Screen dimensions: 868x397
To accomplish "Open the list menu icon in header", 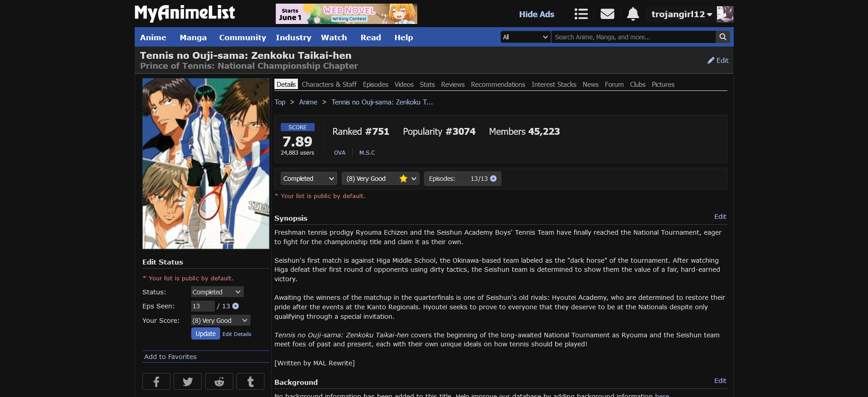I will (581, 14).
